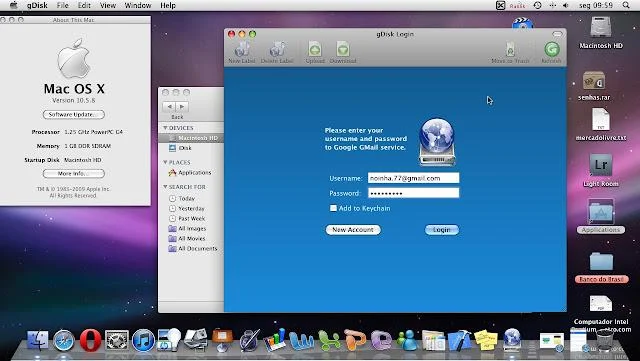Click the green Refresh toolbar icon
This screenshot has width=640, height=361.
[551, 49]
